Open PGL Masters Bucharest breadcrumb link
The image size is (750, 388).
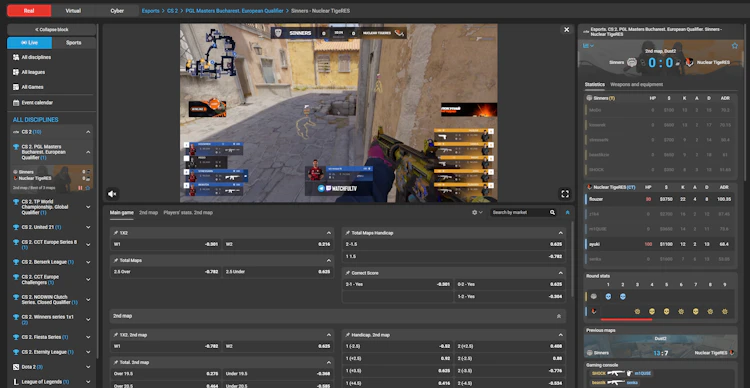[234, 11]
